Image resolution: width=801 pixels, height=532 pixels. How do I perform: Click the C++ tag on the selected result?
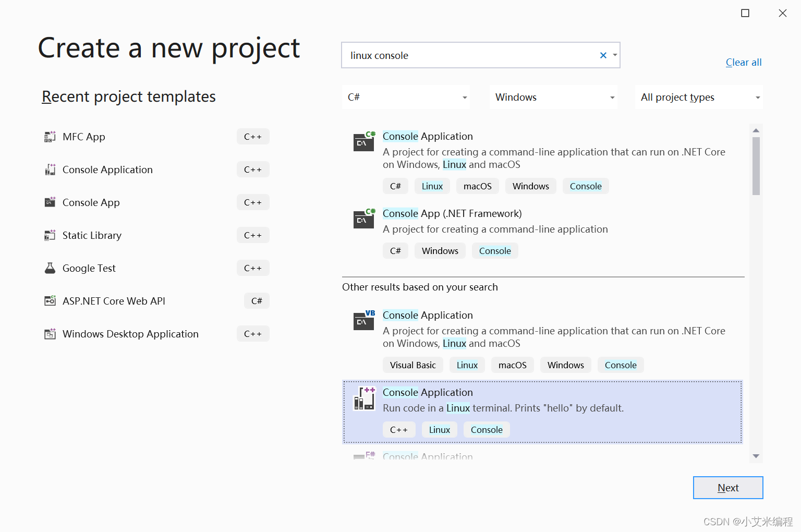399,430
